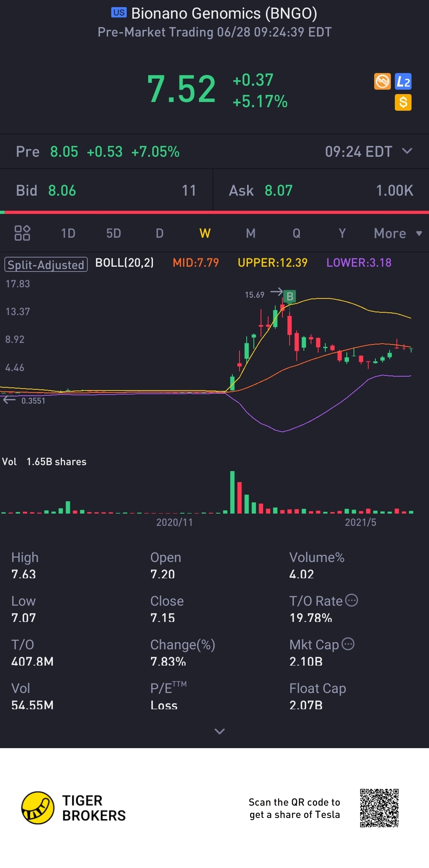Tap the 15.69 high price marker

[255, 295]
